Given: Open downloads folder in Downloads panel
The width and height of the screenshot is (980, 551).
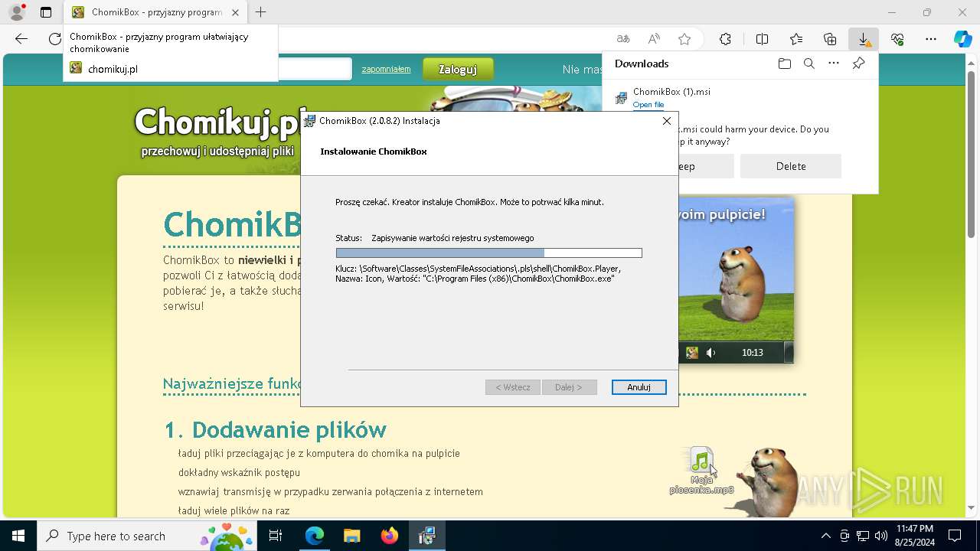Looking at the screenshot, I should pos(784,64).
